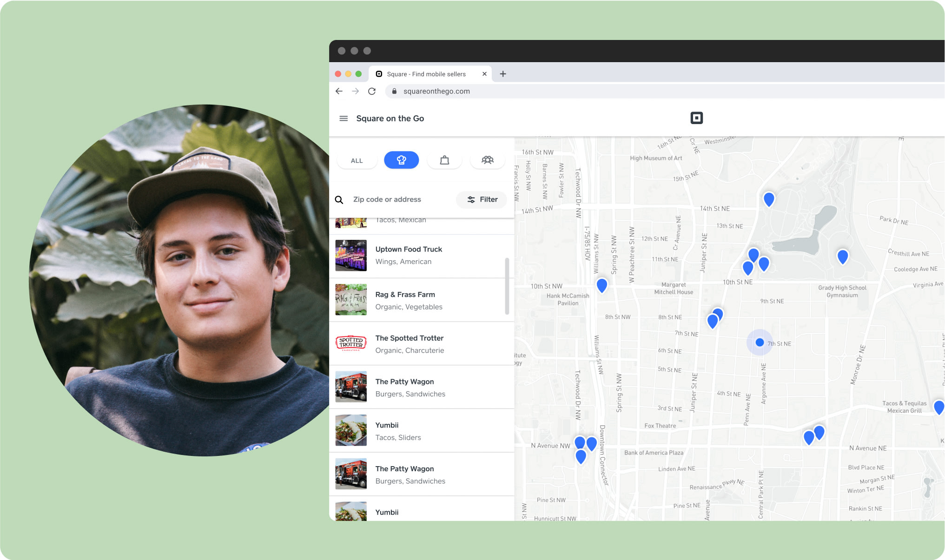Open the Filter options button
Viewport: 945px width, 560px height.
(482, 199)
